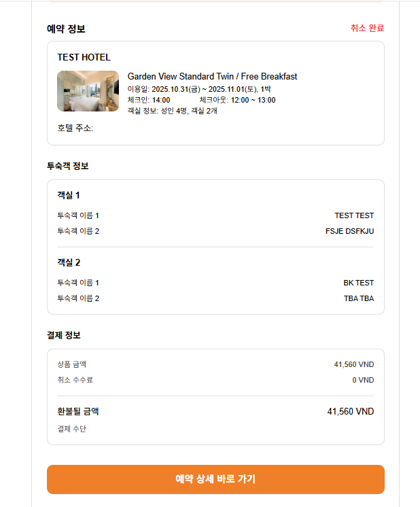Click the hotel room thumbnail image

pyautogui.click(x=88, y=91)
